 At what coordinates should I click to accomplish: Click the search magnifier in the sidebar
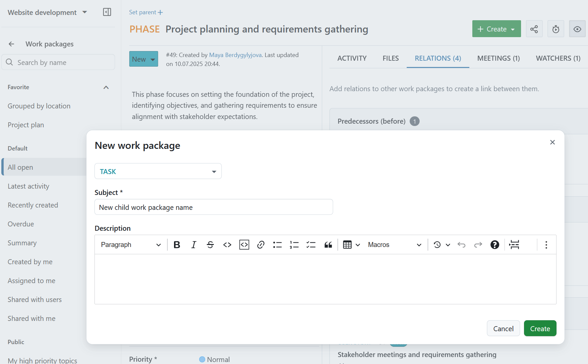pyautogui.click(x=10, y=62)
